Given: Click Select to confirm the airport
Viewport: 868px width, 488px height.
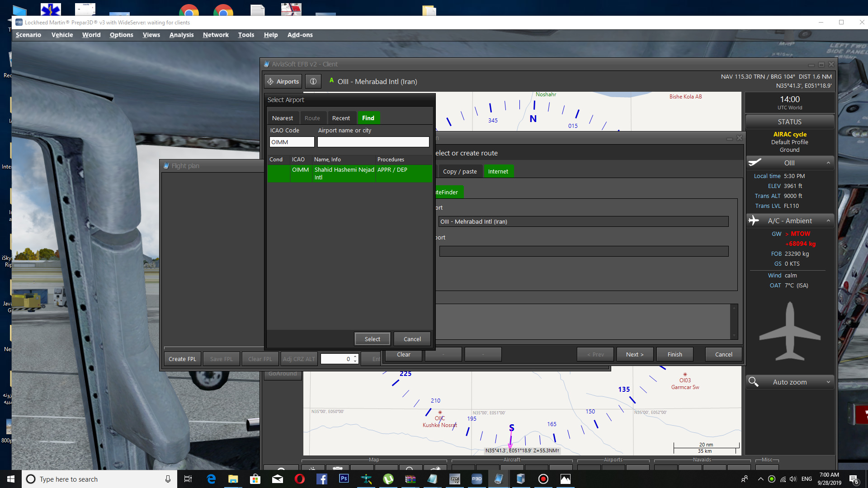Looking at the screenshot, I should tap(373, 339).
